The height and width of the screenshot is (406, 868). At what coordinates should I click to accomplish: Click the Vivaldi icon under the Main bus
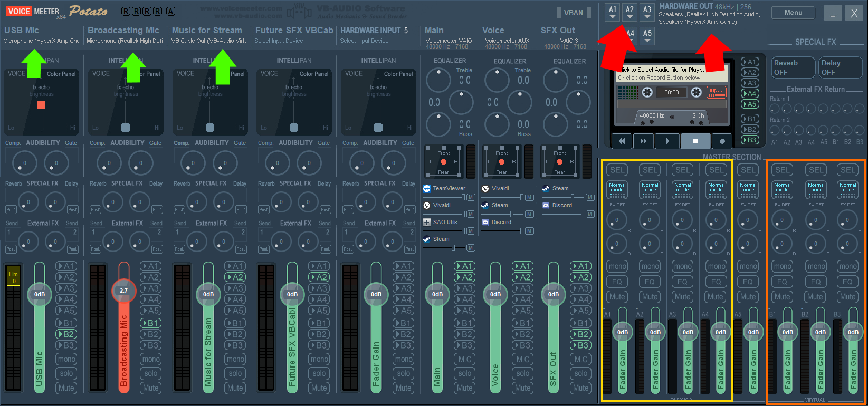pyautogui.click(x=427, y=205)
